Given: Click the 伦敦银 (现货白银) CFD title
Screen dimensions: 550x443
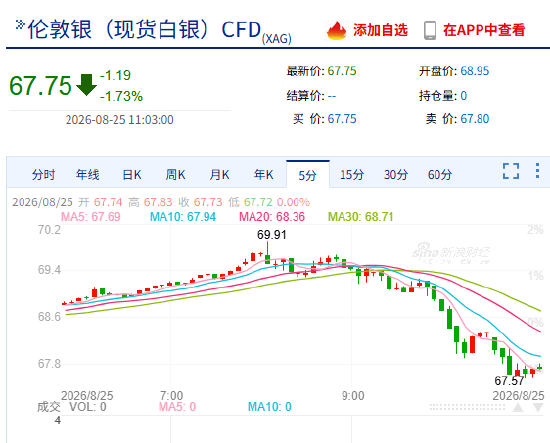Looking at the screenshot, I should [144, 29].
